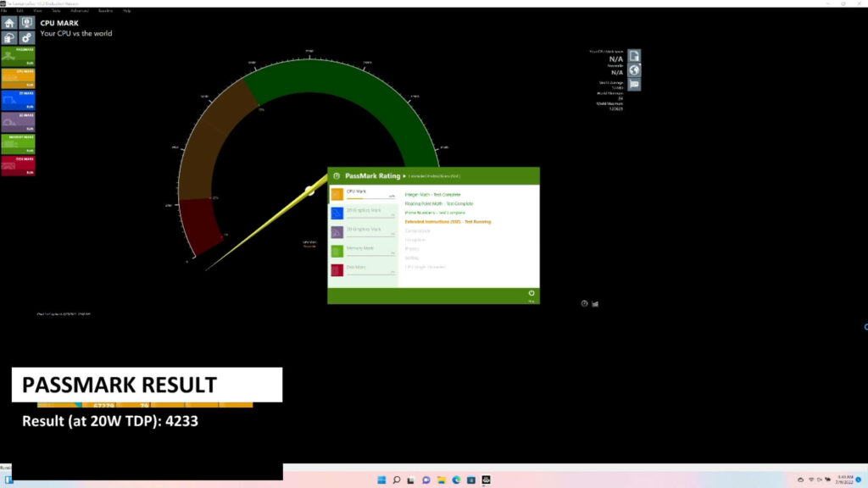Select blue 2D Graphics Mark icon in dialog

point(337,213)
